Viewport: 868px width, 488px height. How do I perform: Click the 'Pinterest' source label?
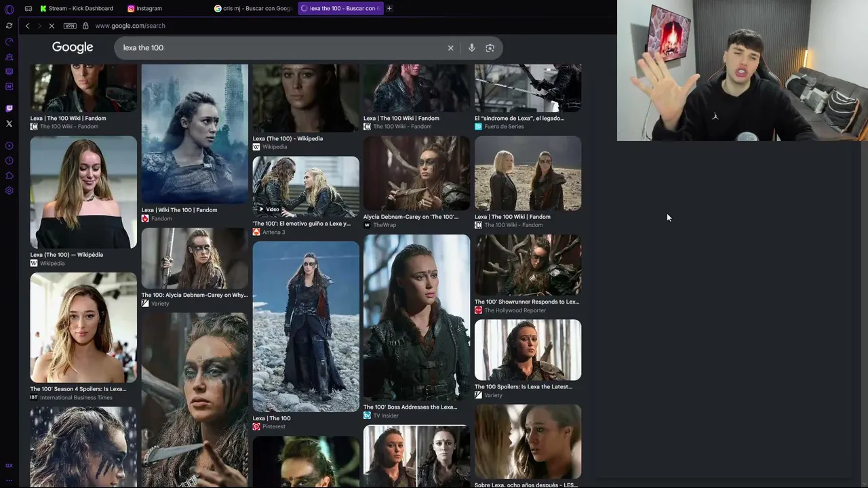274,426
